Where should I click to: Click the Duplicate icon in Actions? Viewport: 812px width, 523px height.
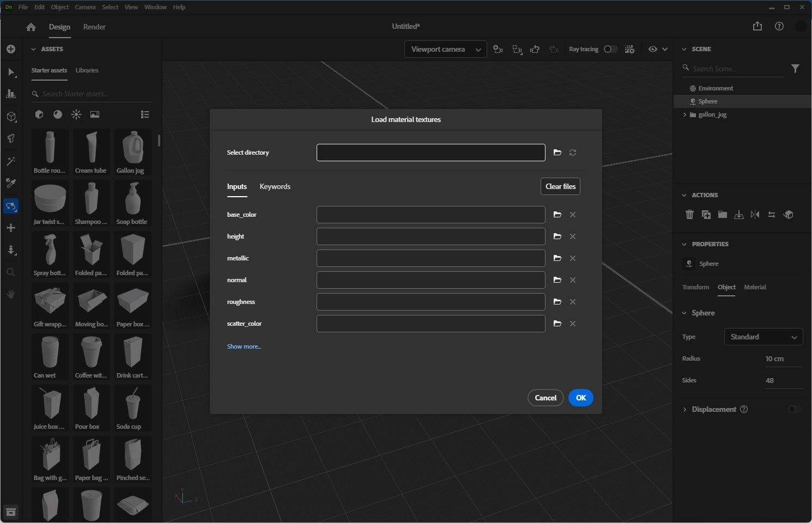[x=706, y=215]
